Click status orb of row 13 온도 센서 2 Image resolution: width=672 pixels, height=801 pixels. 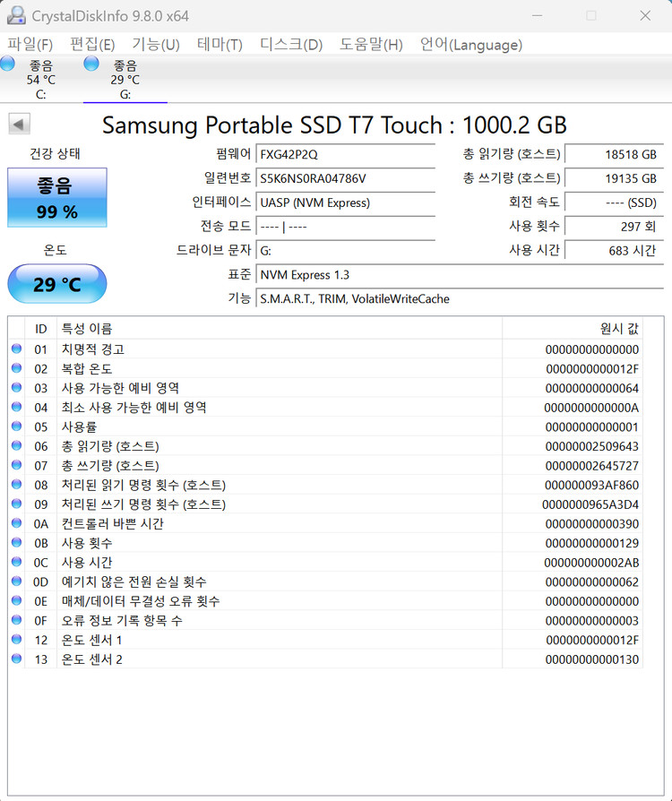[x=16, y=659]
